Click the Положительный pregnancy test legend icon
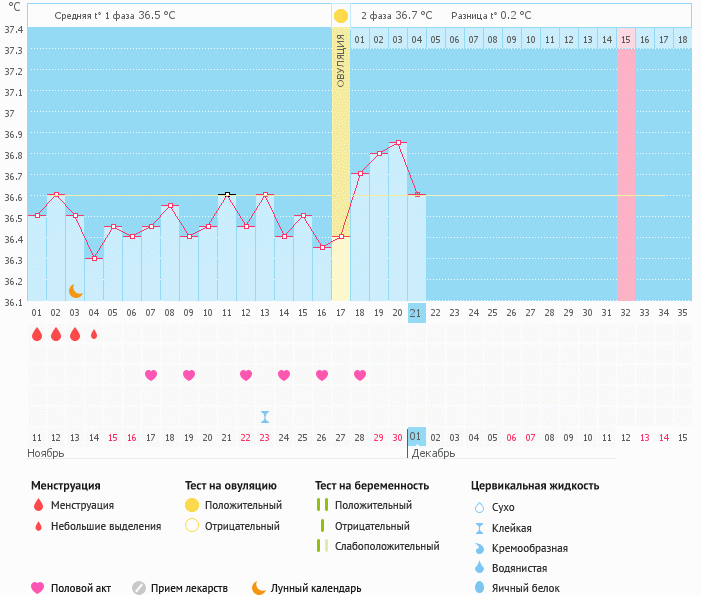Viewport: 701px width, 595px height. pyautogui.click(x=321, y=505)
